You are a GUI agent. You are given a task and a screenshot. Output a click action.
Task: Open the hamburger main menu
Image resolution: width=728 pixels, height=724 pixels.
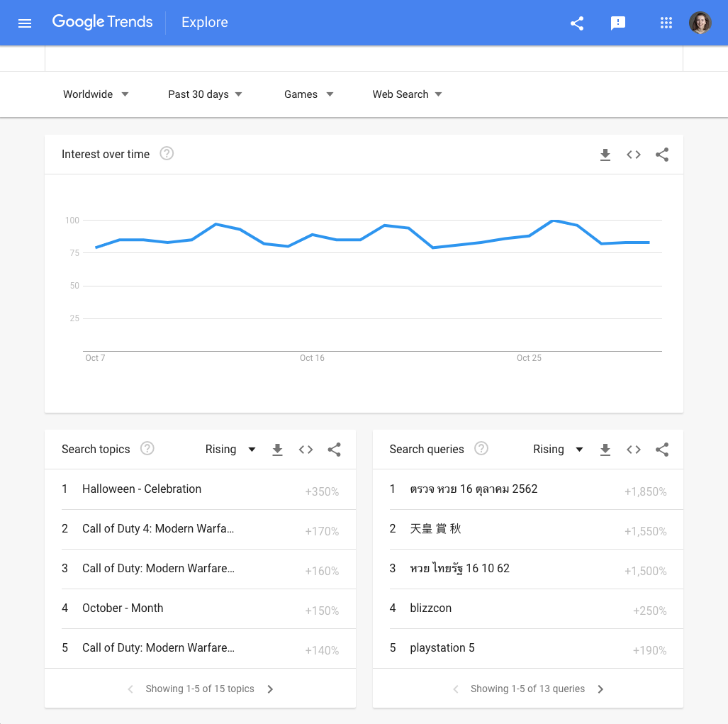25,23
